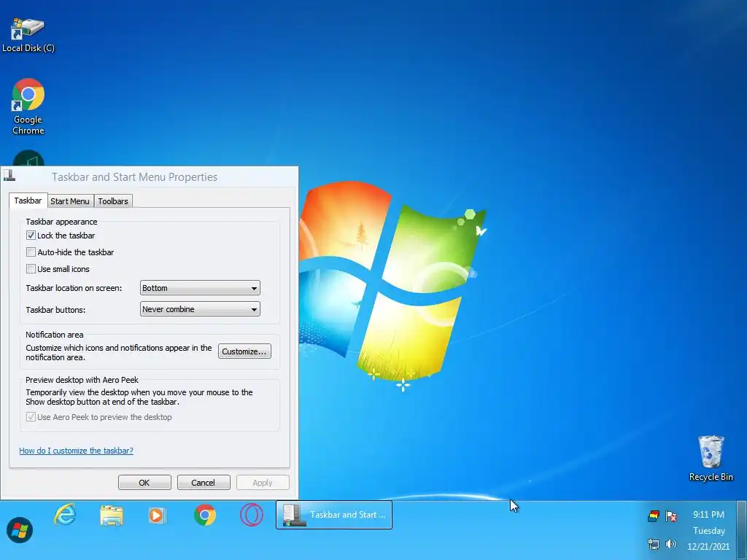The height and width of the screenshot is (560, 747).
Task: Open Windows Explorer from the taskbar
Action: 112,516
